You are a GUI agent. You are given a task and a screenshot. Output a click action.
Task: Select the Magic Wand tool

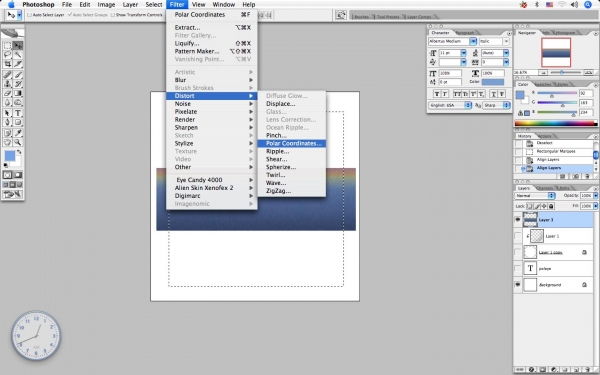18,55
